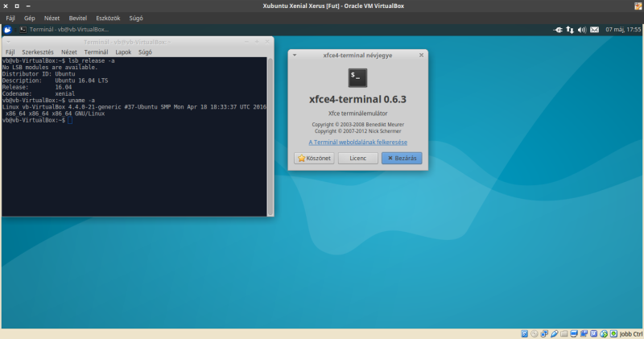Viewport: 644px width, 339px height.
Task: Open Szerkesztés menu in terminal
Action: click(38, 52)
